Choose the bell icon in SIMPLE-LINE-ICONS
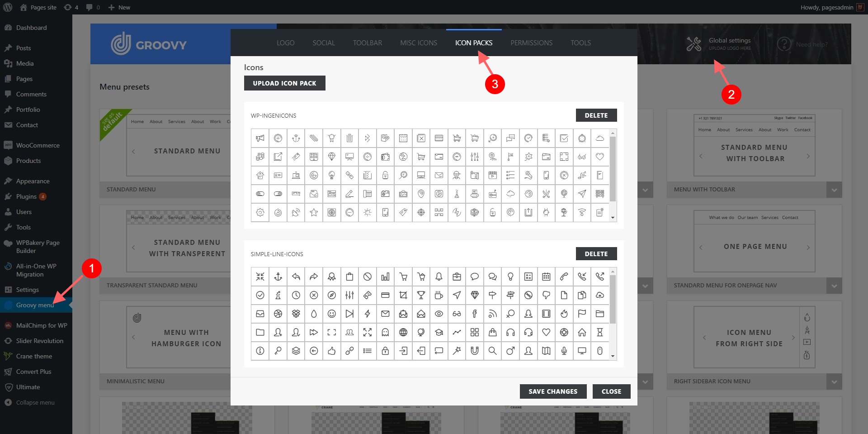The width and height of the screenshot is (868, 434). (439, 277)
